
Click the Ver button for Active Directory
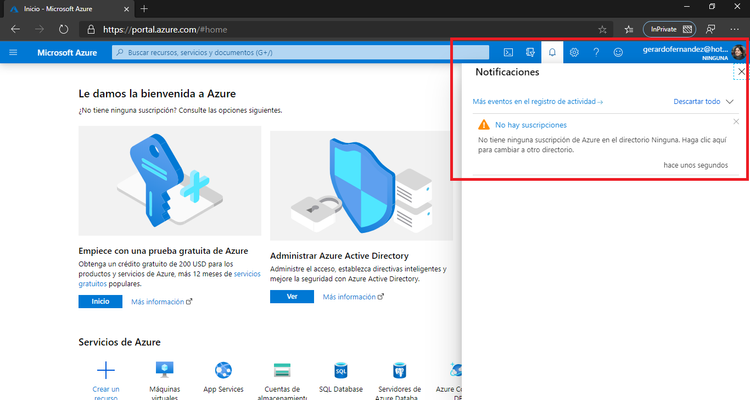click(292, 297)
